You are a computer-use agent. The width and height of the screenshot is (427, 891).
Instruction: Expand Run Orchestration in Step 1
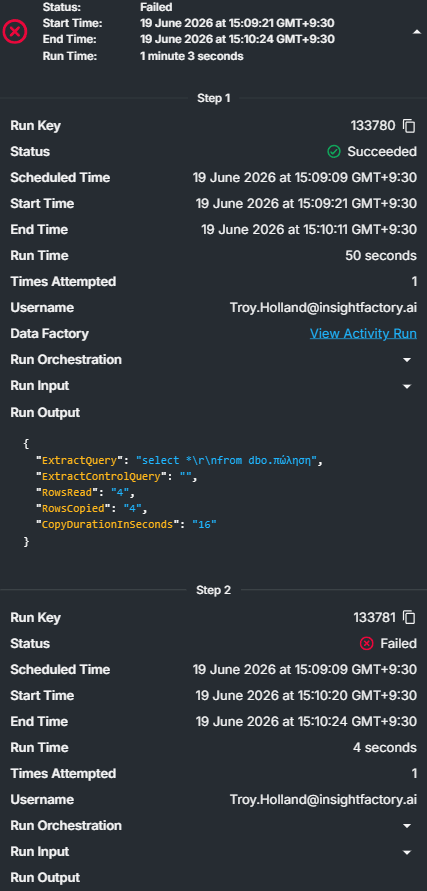click(407, 360)
